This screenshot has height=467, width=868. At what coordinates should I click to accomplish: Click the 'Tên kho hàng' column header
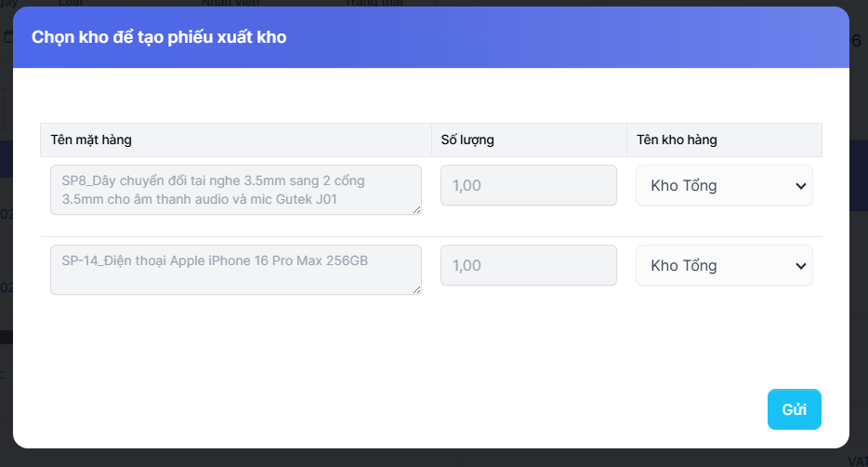677,140
